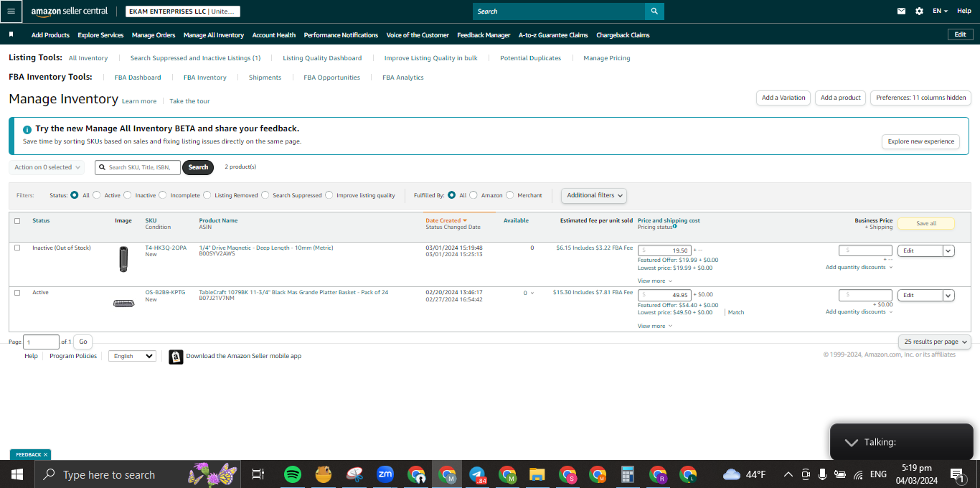The image size is (980, 488).
Task: Open the Action on 0 selected dropdown
Action: click(x=47, y=167)
